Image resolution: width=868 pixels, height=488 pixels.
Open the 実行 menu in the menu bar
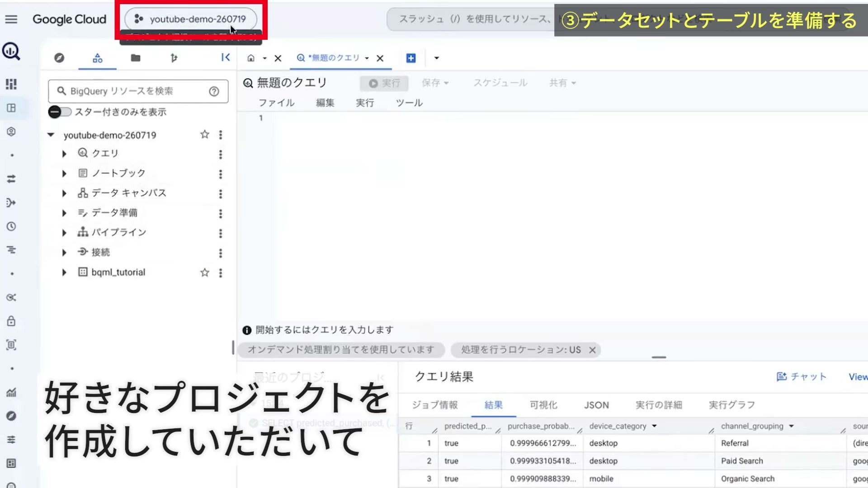click(365, 103)
